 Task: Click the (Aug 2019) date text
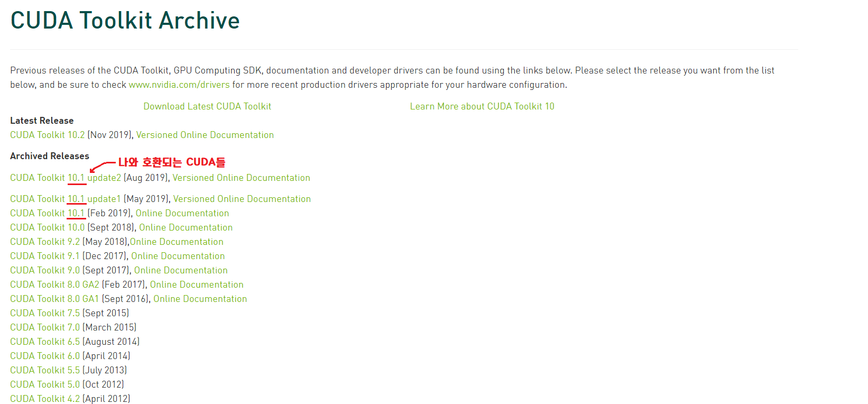click(x=146, y=178)
